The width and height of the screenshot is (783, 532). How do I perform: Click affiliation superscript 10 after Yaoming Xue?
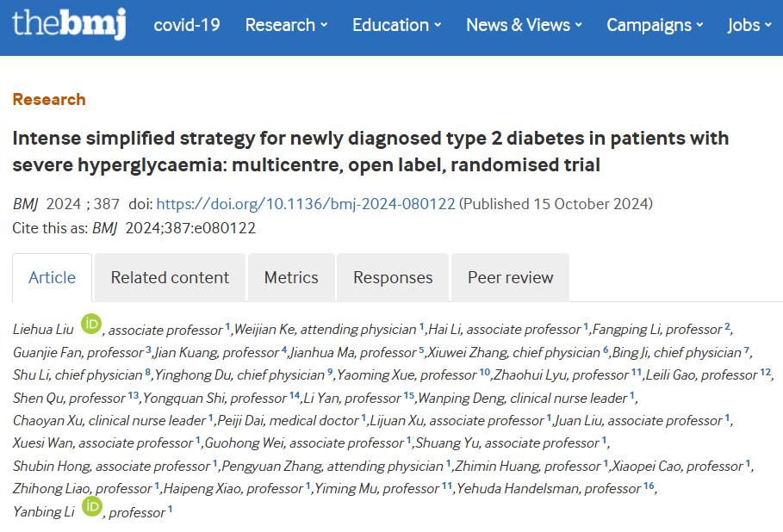[485, 372]
